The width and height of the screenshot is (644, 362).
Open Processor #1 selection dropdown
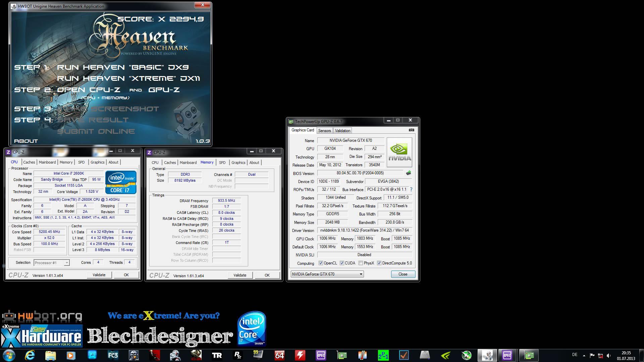[x=52, y=263]
